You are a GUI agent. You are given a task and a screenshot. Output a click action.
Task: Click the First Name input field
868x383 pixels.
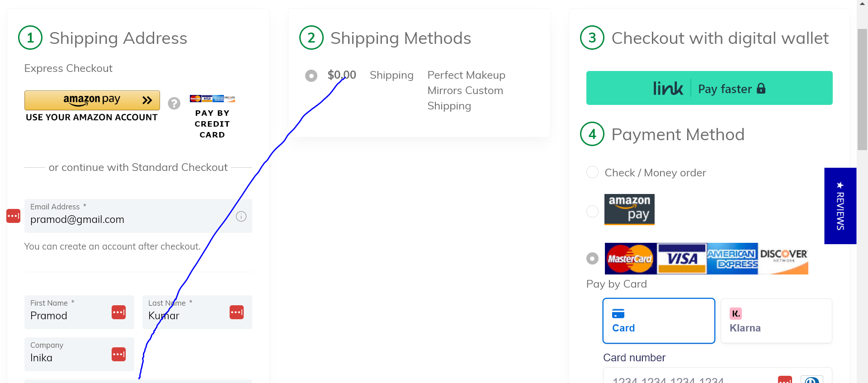(x=68, y=316)
